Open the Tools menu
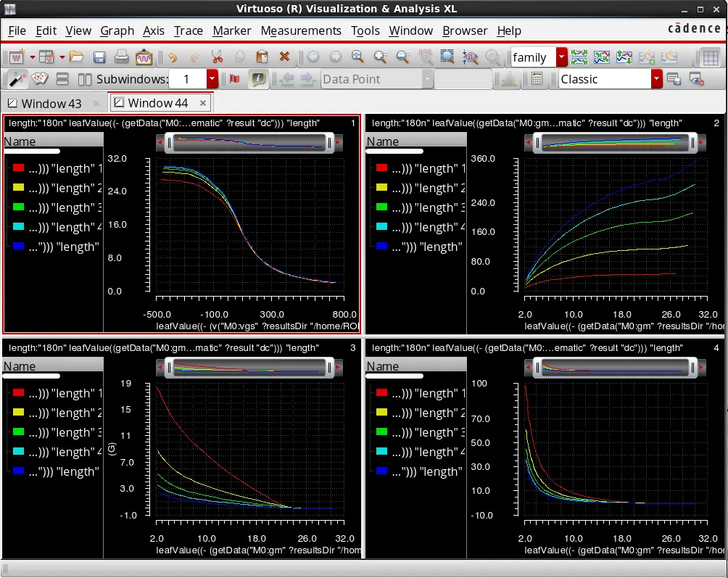728x578 pixels. tap(365, 30)
